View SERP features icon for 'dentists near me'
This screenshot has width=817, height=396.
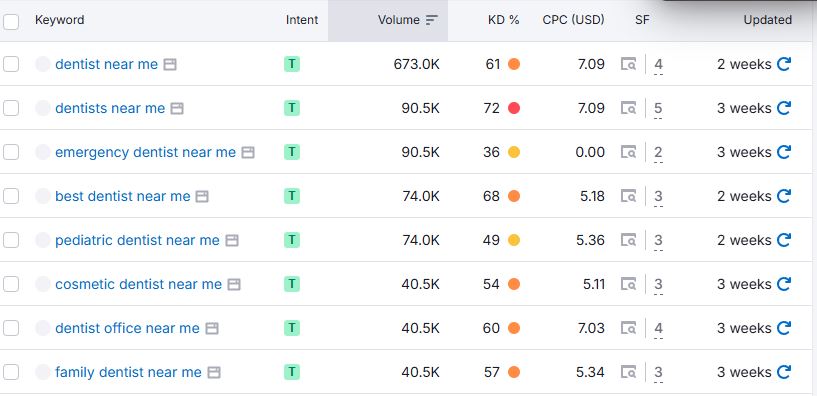coord(628,108)
